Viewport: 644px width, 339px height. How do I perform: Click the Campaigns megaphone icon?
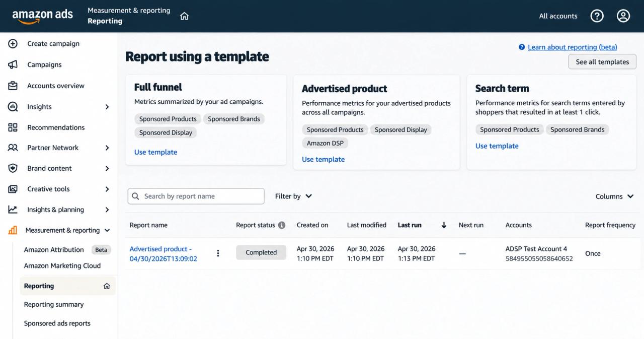(x=13, y=64)
